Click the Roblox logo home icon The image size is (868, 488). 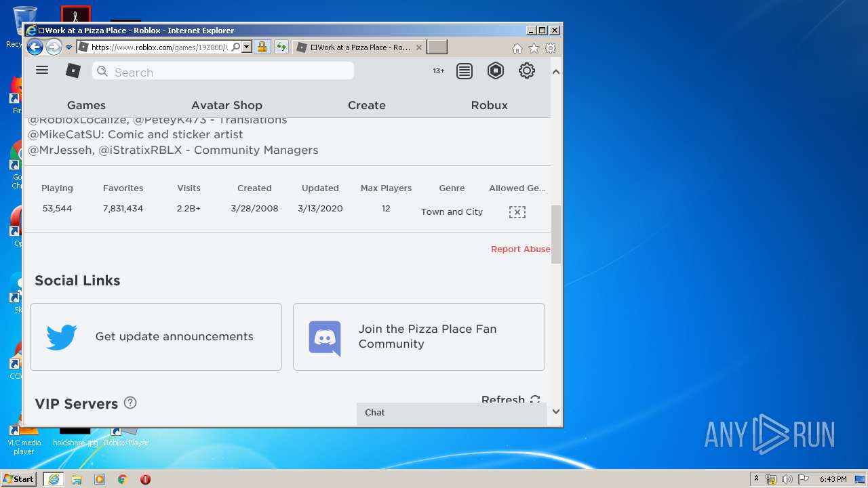[x=73, y=70]
